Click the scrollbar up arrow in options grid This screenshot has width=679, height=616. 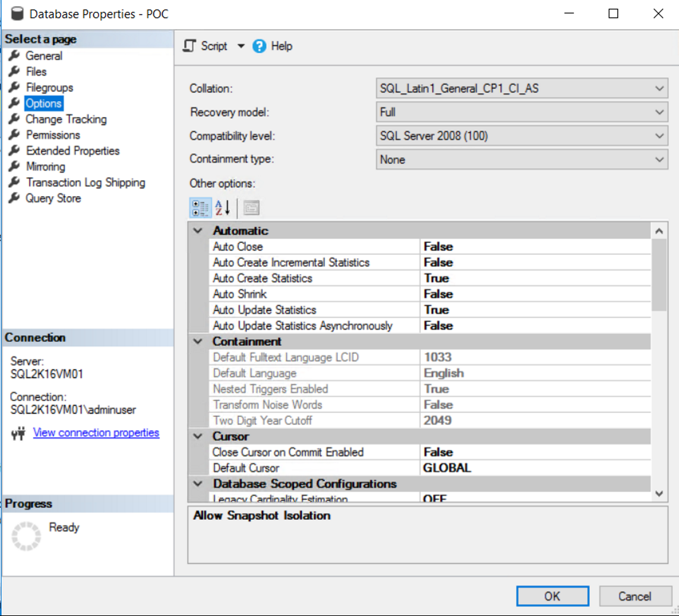tap(659, 231)
